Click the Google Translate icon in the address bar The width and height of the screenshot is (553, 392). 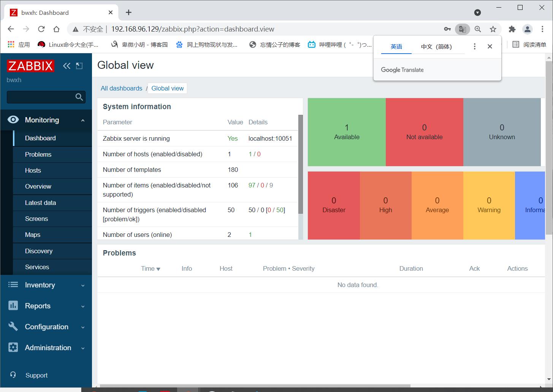[x=463, y=29]
